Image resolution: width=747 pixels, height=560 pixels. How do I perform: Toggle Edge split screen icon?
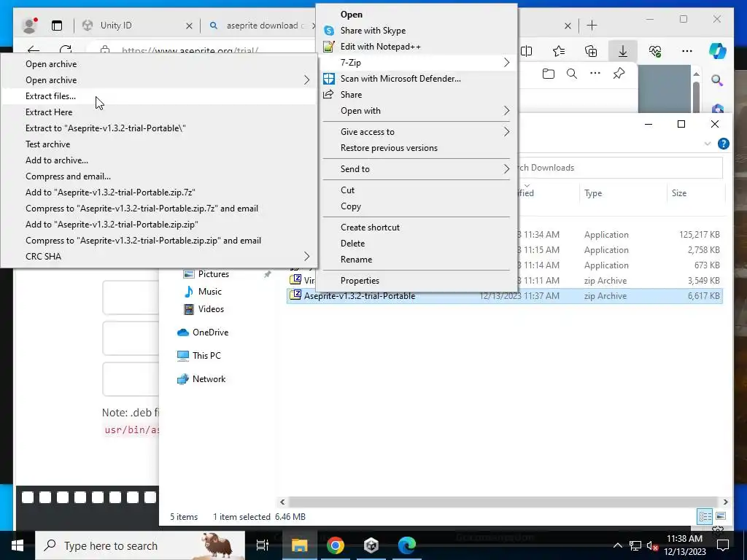527,52
